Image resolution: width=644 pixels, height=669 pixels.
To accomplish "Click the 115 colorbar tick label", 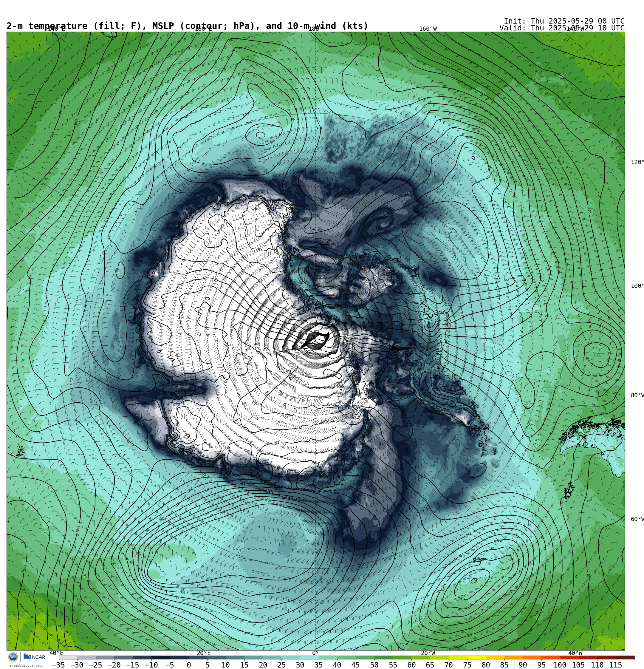I will [616, 665].
